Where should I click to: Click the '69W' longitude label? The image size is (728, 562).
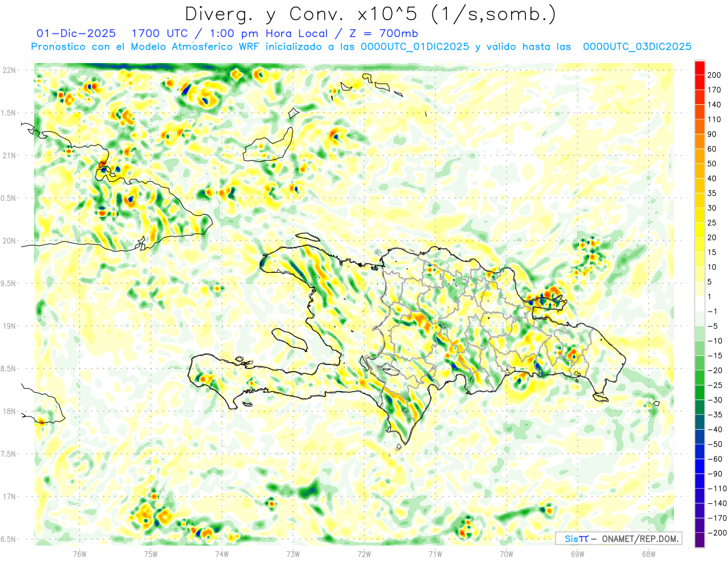click(x=578, y=554)
